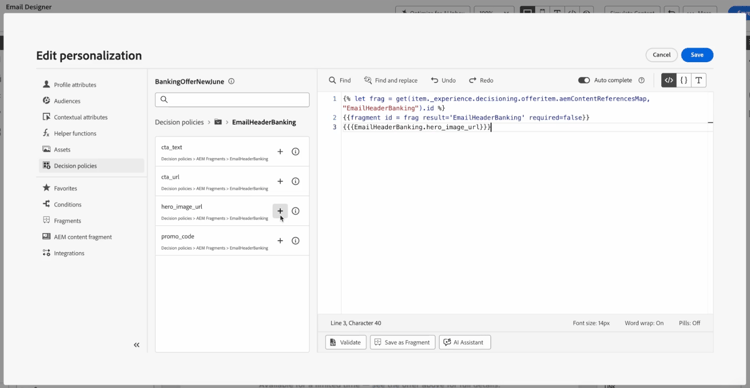
Task: Toggle the Auto complete switch
Action: click(x=584, y=80)
